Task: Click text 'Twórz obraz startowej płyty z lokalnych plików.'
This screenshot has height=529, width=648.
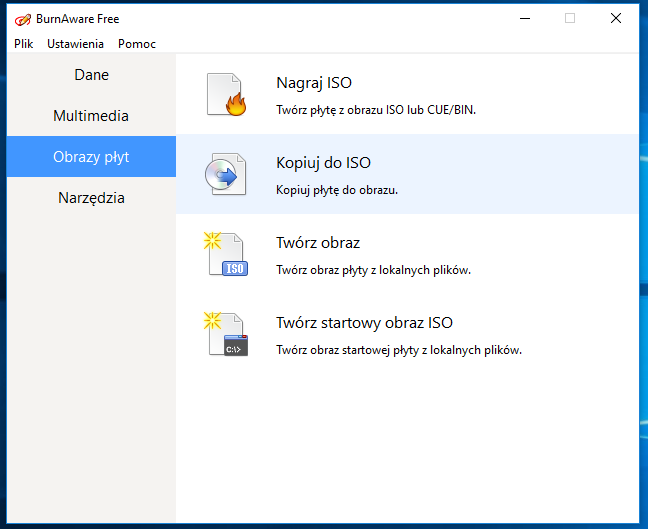Action: point(399,350)
